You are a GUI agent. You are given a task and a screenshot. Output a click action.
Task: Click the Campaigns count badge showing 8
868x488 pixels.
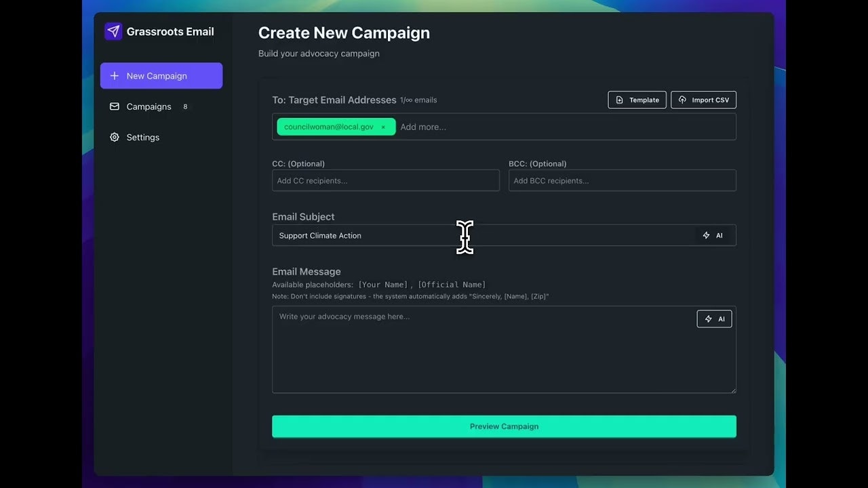point(185,106)
